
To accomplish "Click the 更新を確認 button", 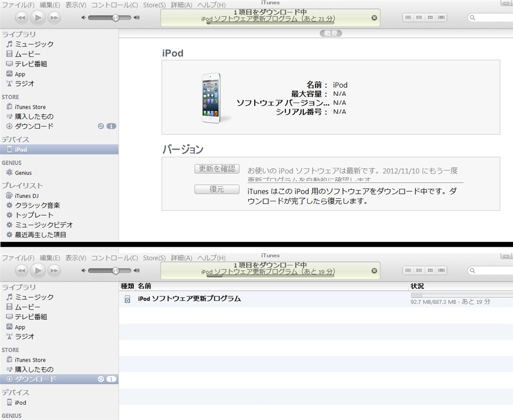I will [217, 169].
